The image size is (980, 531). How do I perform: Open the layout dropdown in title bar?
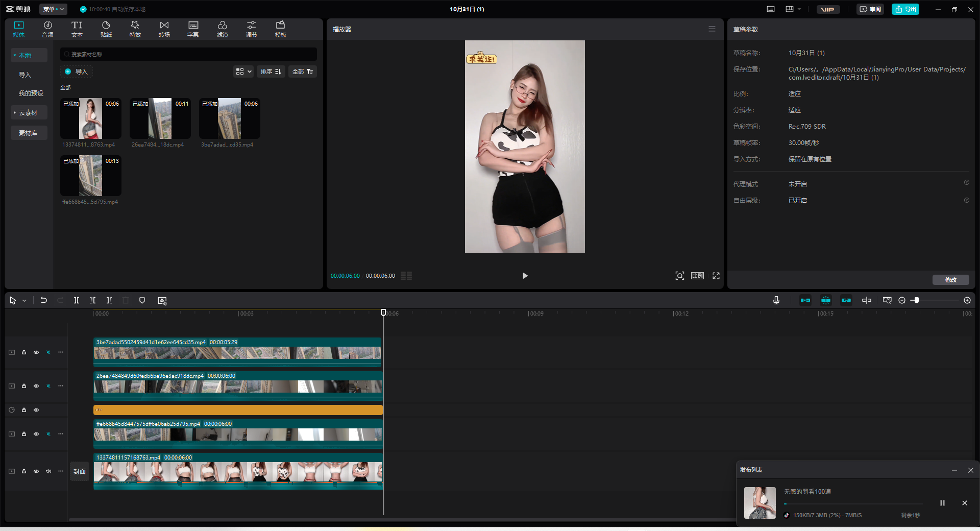click(793, 9)
